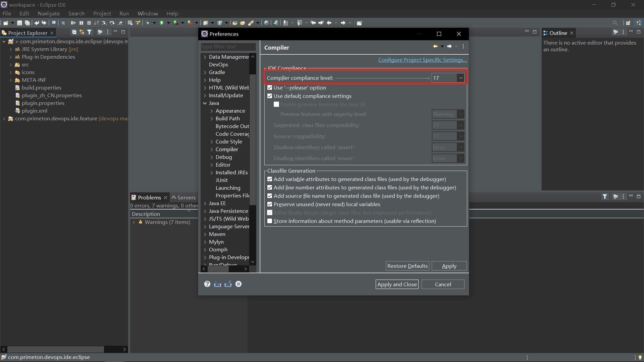The width and height of the screenshot is (644, 362).
Task: Click the export preferences icon in the dialog
Action: coord(228,284)
